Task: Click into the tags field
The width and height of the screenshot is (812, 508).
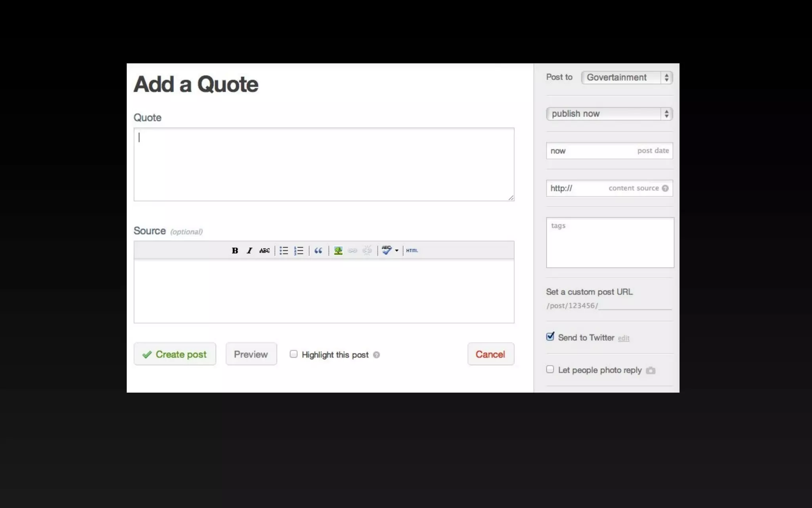Action: click(610, 242)
